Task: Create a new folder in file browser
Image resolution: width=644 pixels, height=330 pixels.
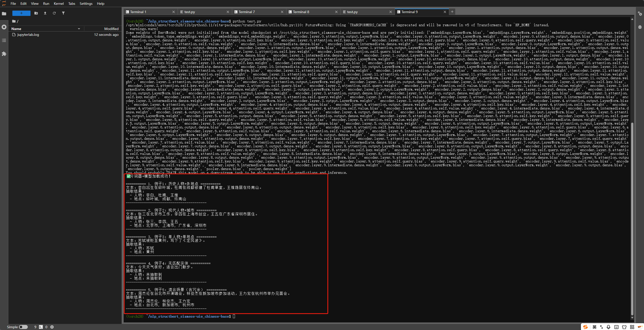Action: [x=36, y=13]
